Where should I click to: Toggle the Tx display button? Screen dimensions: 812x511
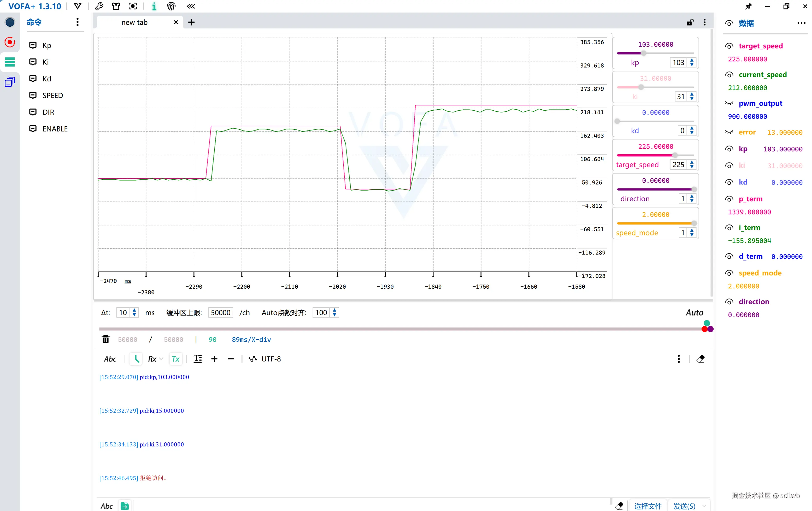pos(175,359)
